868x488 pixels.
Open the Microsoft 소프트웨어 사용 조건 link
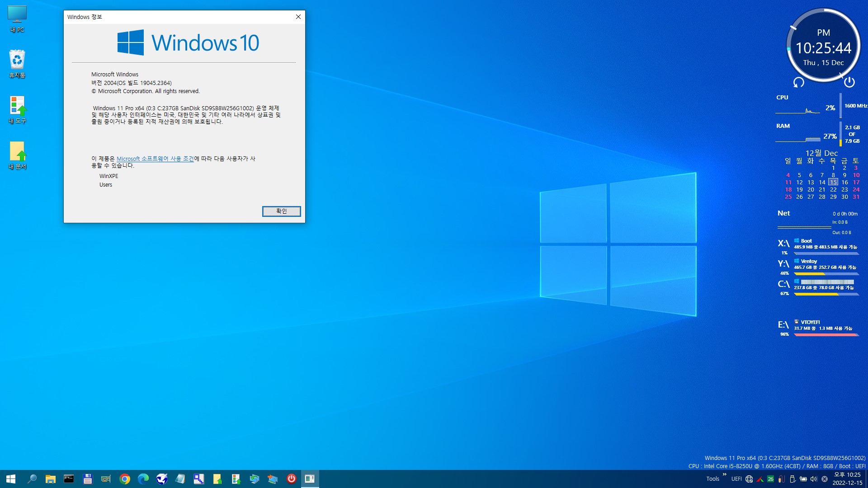(x=155, y=159)
